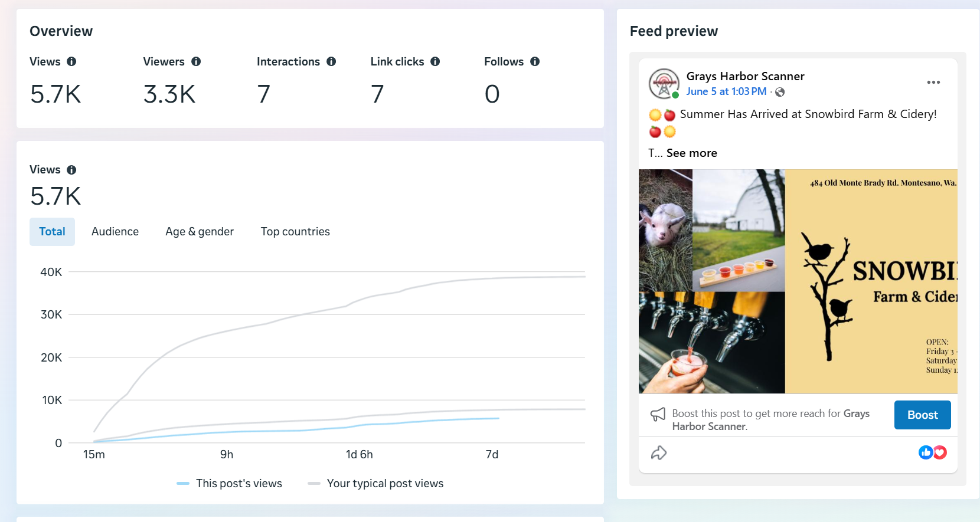Open the lamb photo in the post

click(x=665, y=231)
